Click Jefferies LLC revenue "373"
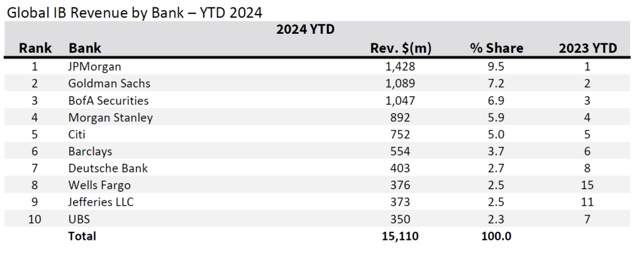This screenshot has height=255, width=644. point(401,202)
